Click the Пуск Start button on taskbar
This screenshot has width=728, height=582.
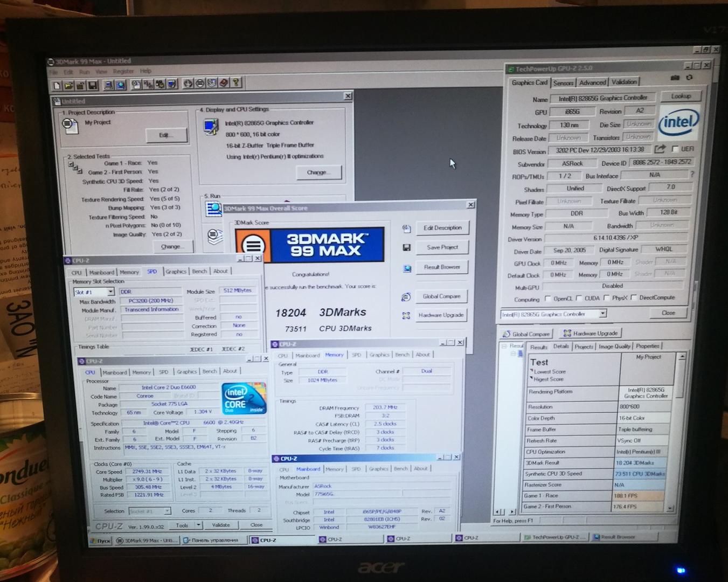tap(101, 541)
